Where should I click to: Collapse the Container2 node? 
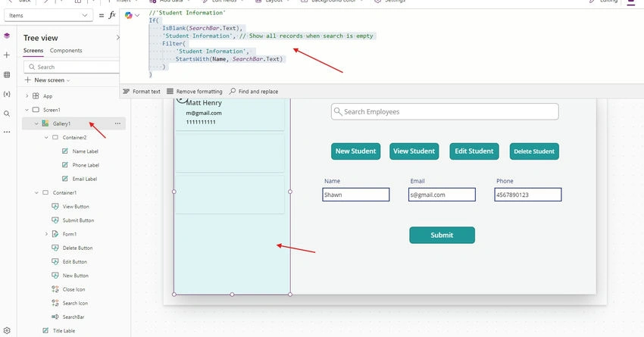(x=46, y=138)
